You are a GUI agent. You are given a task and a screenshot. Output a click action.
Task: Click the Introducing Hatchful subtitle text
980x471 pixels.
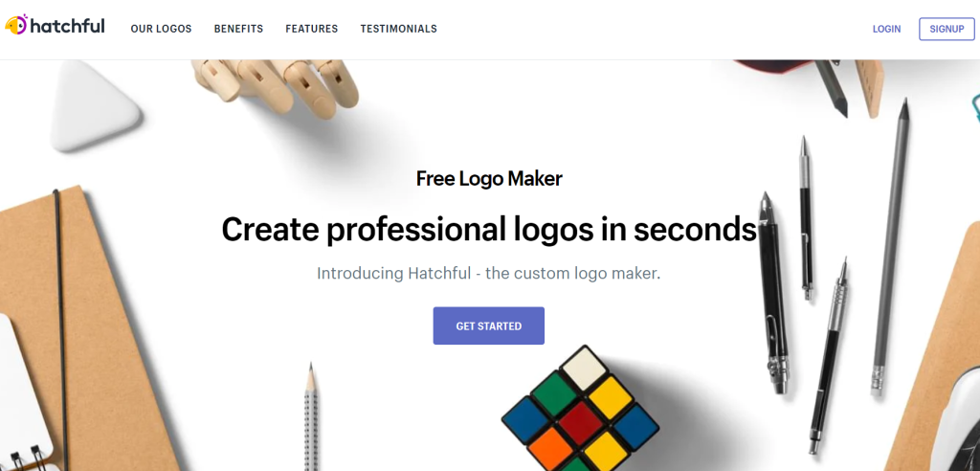[489, 274]
